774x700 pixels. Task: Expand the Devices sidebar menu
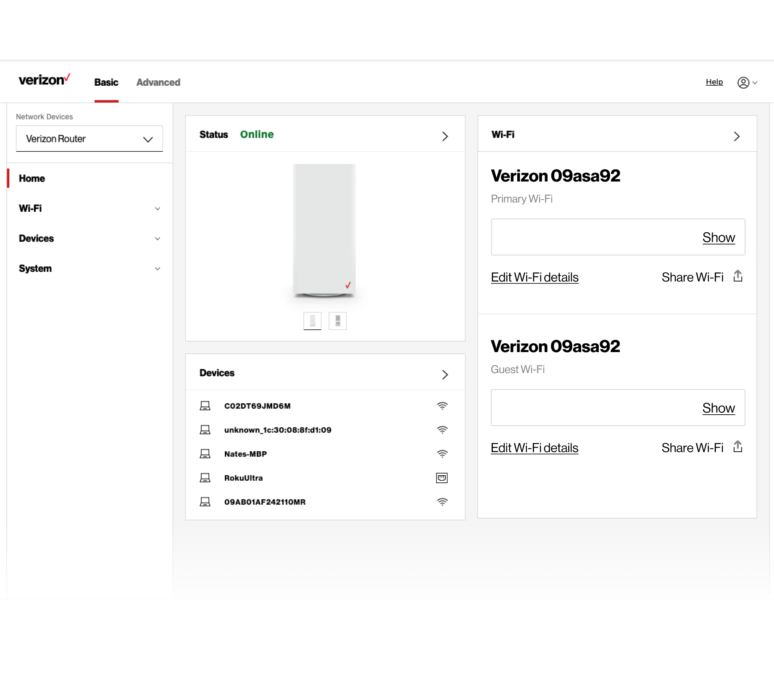(x=157, y=239)
